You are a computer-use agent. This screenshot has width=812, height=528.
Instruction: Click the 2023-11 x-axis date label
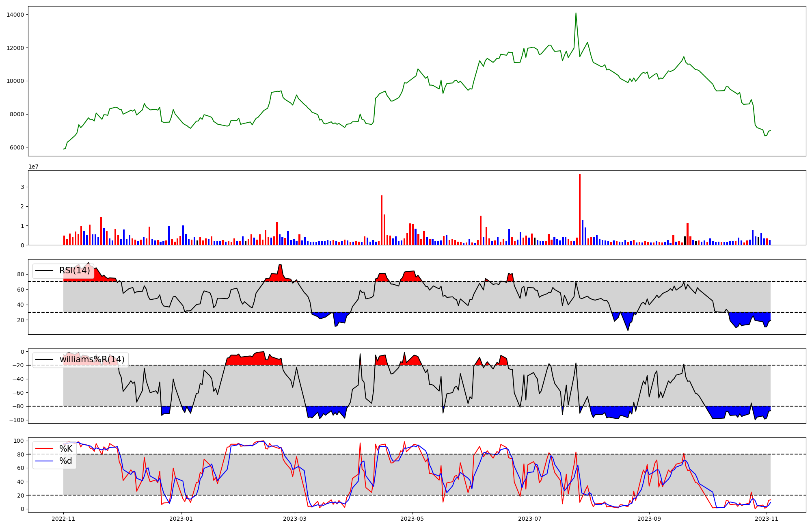(767, 519)
